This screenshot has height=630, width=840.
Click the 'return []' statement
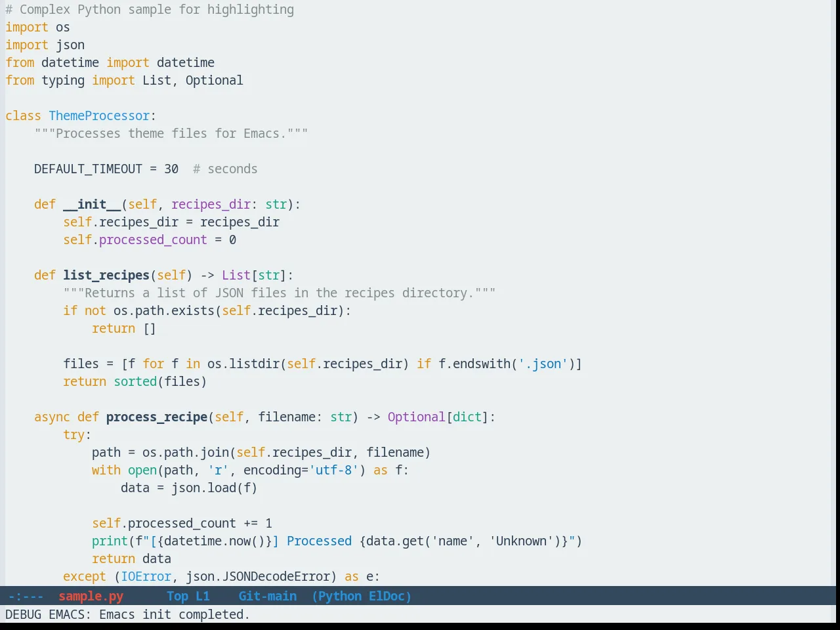coord(124,328)
